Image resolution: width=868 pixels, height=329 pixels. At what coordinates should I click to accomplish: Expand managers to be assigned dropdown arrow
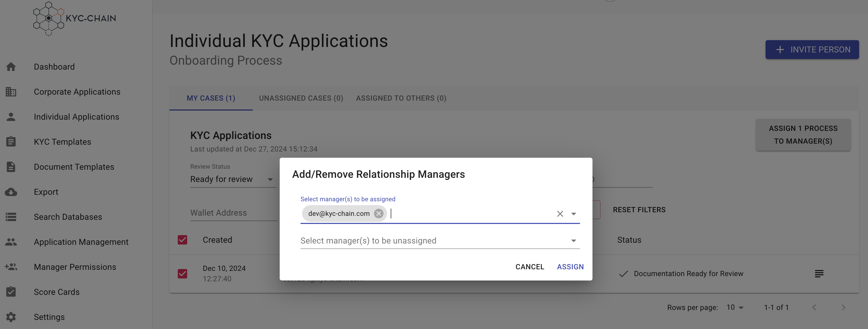[x=573, y=214]
